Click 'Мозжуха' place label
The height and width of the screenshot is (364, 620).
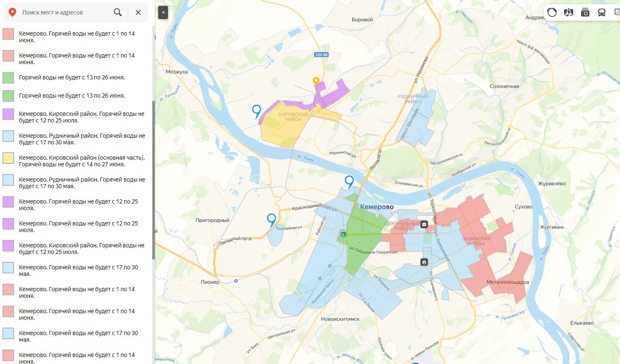tap(177, 72)
